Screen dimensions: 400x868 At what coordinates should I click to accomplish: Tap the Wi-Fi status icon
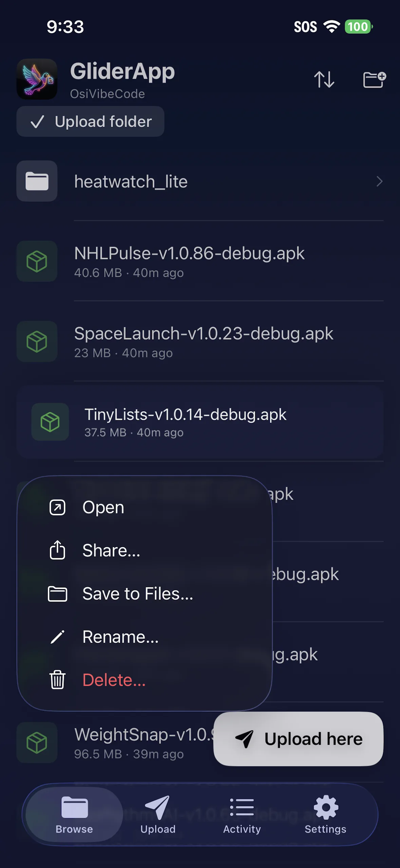[331, 26]
